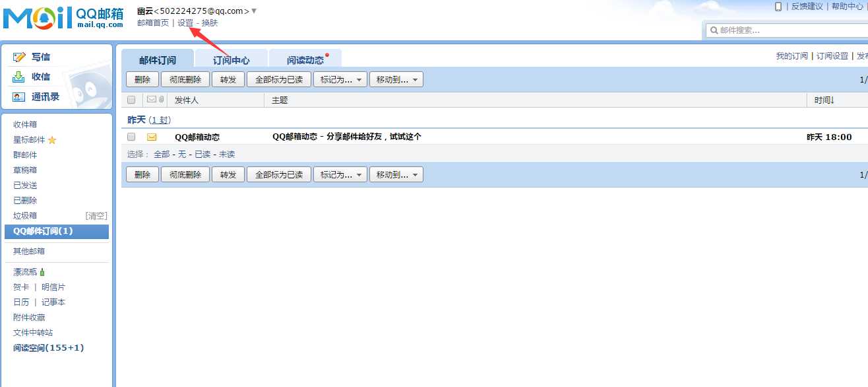Select 无 in the 选择 row

pyautogui.click(x=182, y=155)
